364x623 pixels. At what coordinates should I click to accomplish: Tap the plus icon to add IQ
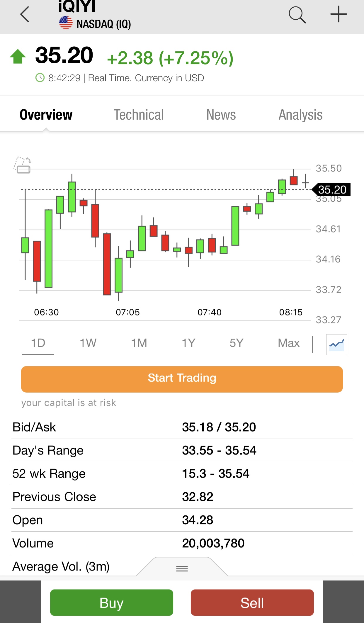coord(339,14)
